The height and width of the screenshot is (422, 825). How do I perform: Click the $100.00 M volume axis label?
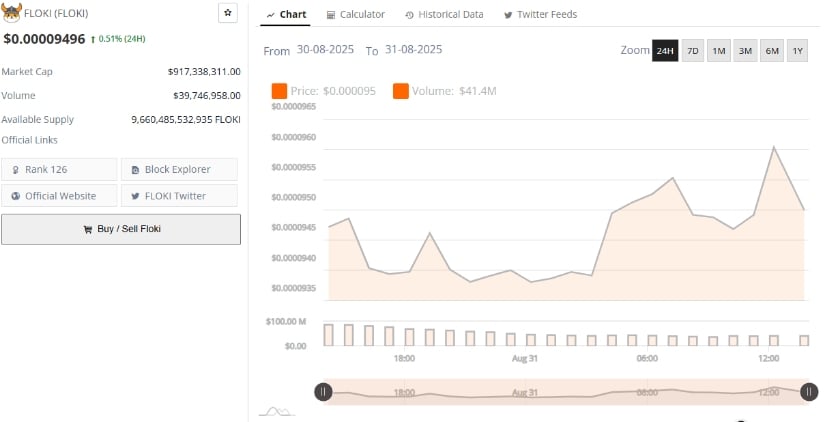(286, 321)
